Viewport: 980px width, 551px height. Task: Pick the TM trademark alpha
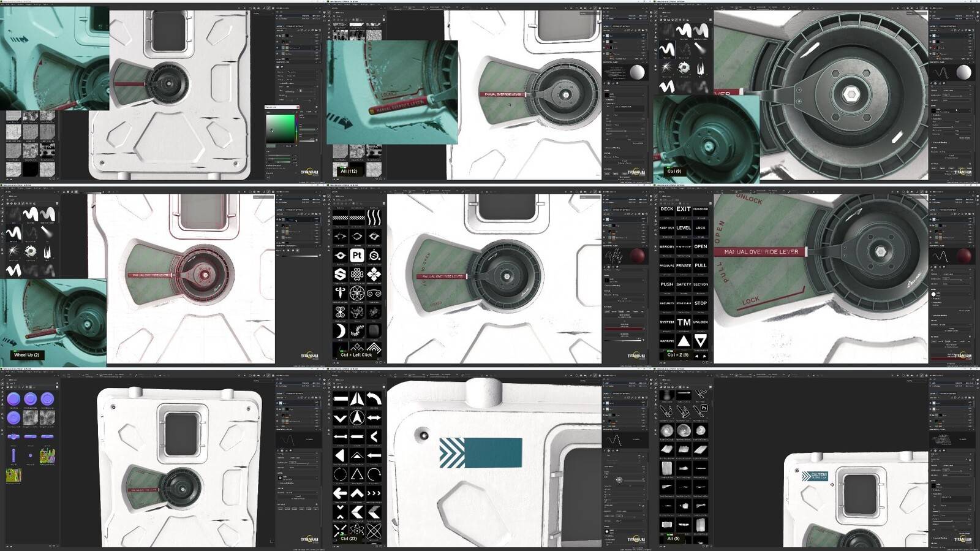click(x=684, y=322)
